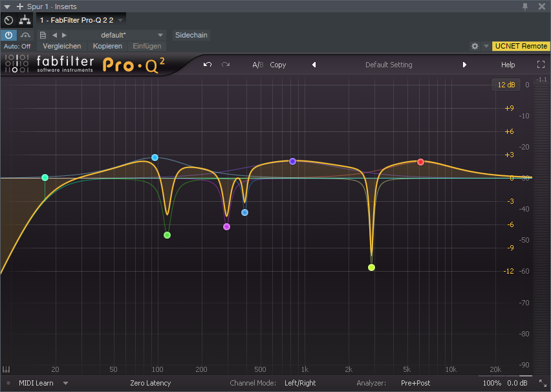
Task: Open plugin settings gear icon
Action: click(475, 46)
